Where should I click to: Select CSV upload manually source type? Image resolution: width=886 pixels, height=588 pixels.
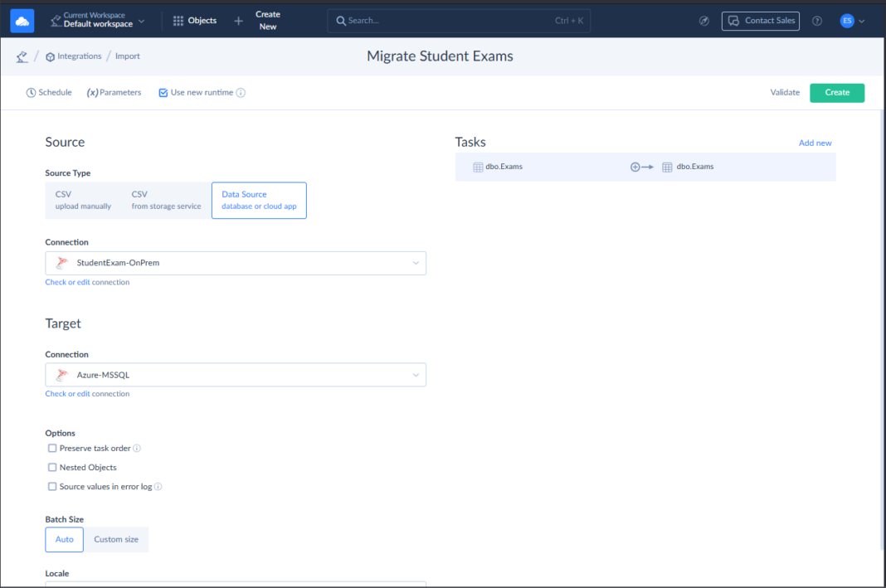point(83,201)
